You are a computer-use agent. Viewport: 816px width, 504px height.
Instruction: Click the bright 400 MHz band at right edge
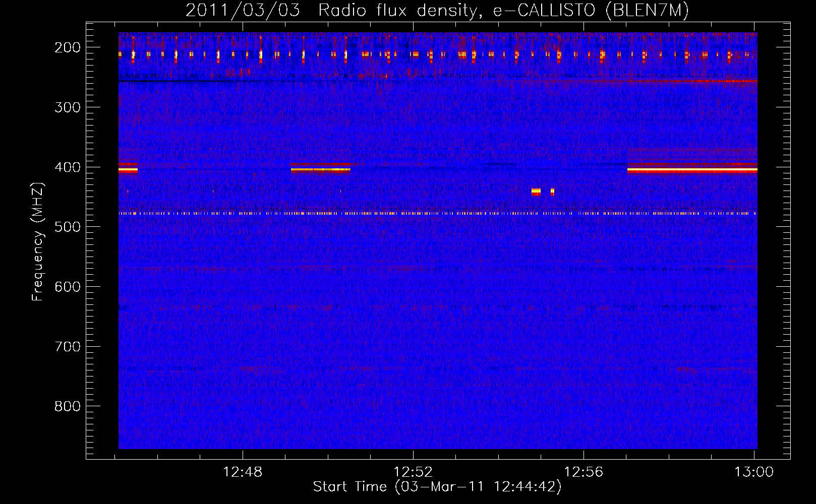point(692,170)
